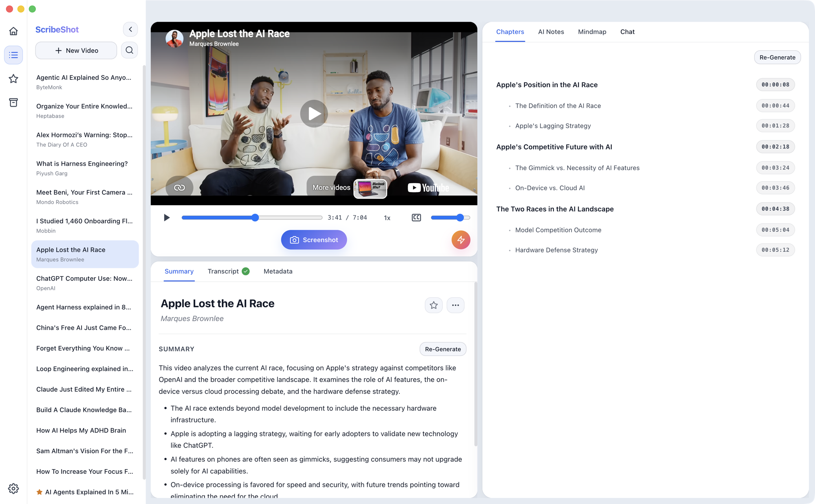This screenshot has height=504, width=815.
Task: Jump to timestamp 00:01:28
Action: 775,126
